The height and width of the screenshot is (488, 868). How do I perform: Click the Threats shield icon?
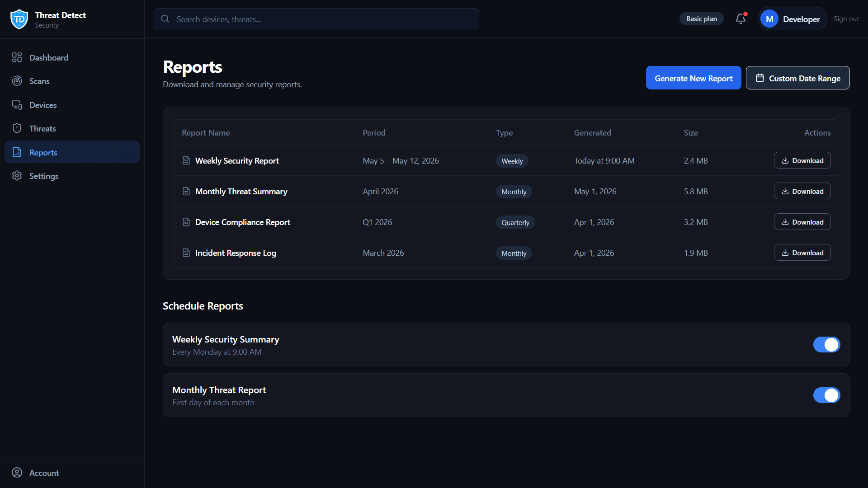click(x=17, y=128)
